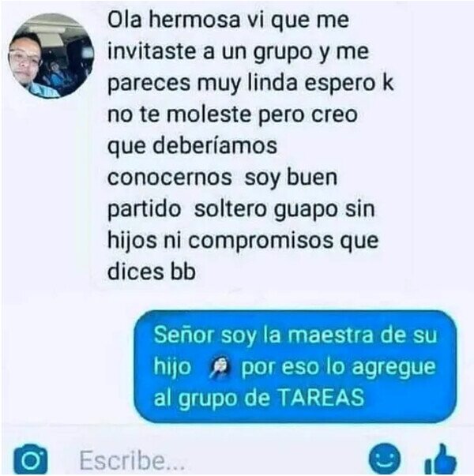The image size is (474, 476).
Task: Send a thumbs-up like
Action: click(440, 459)
